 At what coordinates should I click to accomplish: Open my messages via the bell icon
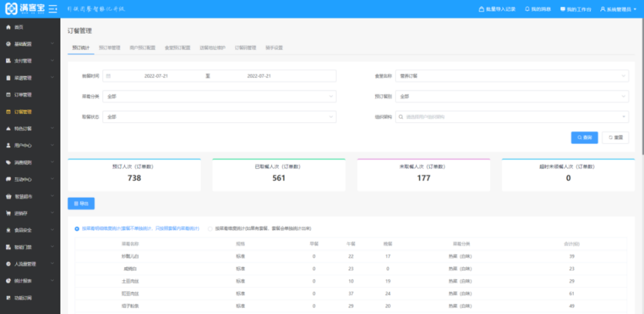pyautogui.click(x=527, y=9)
